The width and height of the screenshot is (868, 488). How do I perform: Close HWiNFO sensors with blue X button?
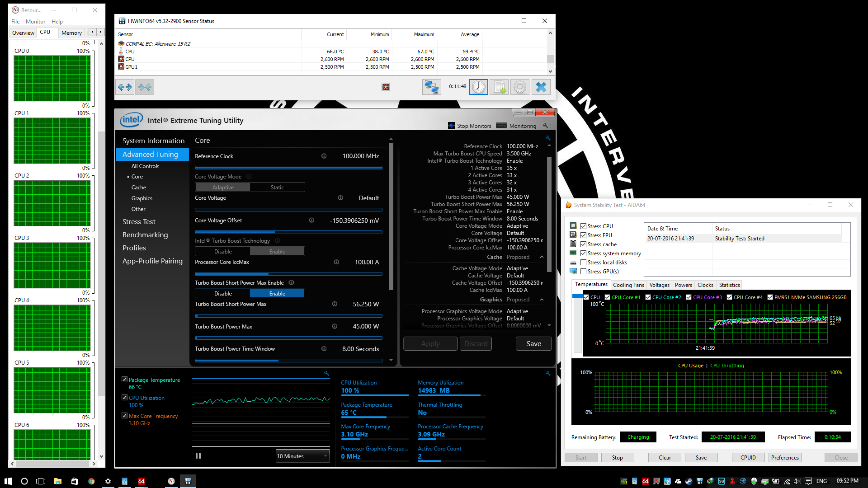tap(541, 87)
